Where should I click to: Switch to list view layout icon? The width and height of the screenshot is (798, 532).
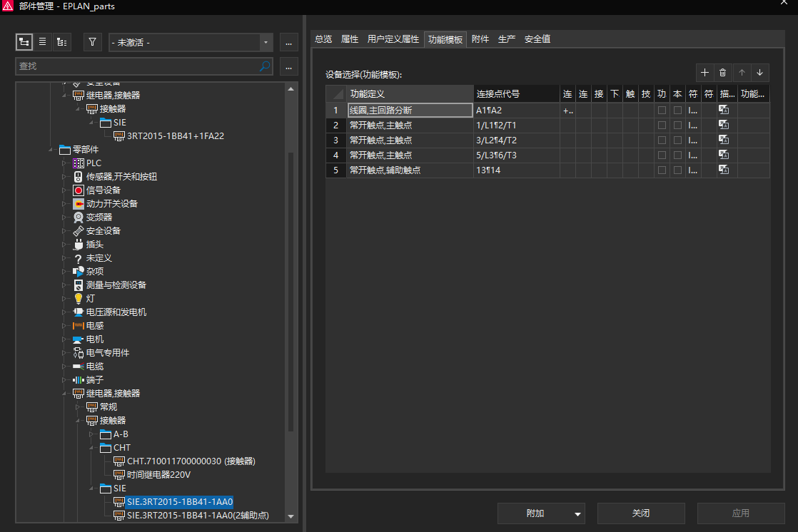pos(43,42)
